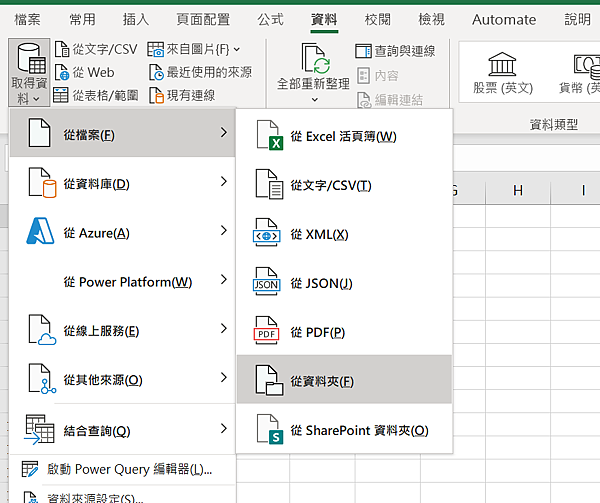This screenshot has width=600, height=503.
Task: Click the Azure logo icon
Action: tap(40, 231)
